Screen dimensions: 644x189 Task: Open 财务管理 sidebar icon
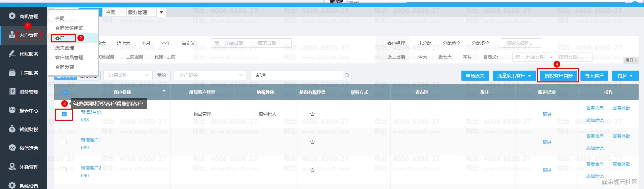12,91
